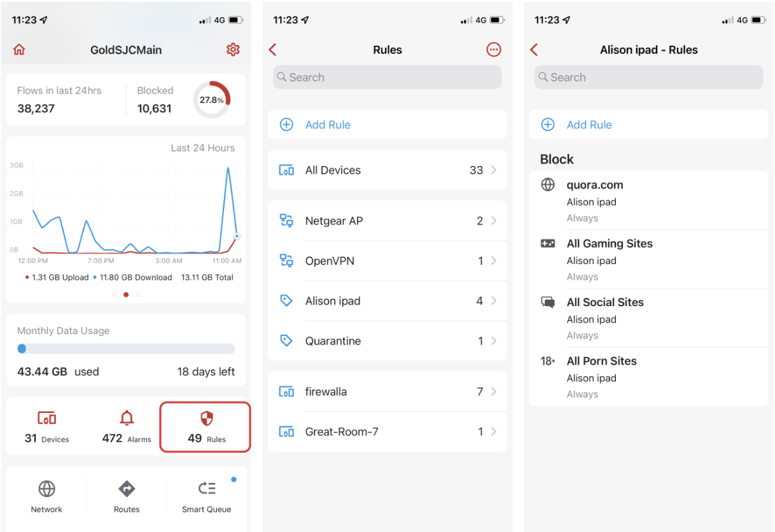This screenshot has width=775, height=532.
Task: Open the Alarms bell tile
Action: pyautogui.click(x=127, y=427)
